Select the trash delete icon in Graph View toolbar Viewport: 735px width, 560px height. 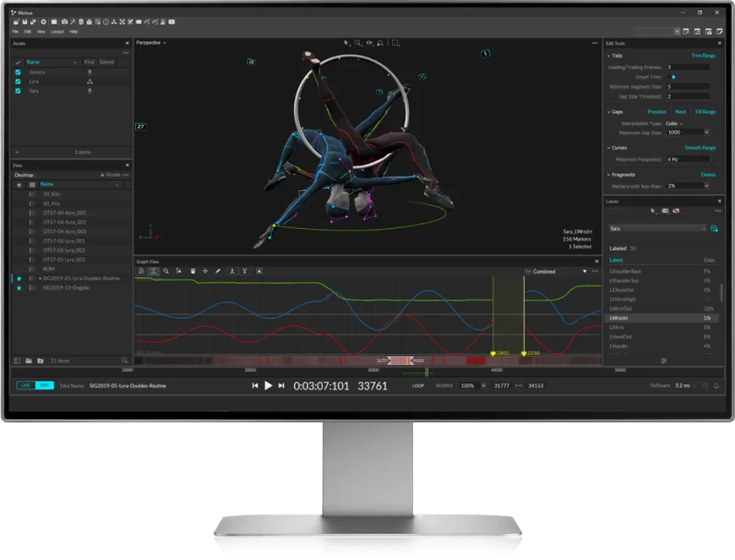(193, 271)
